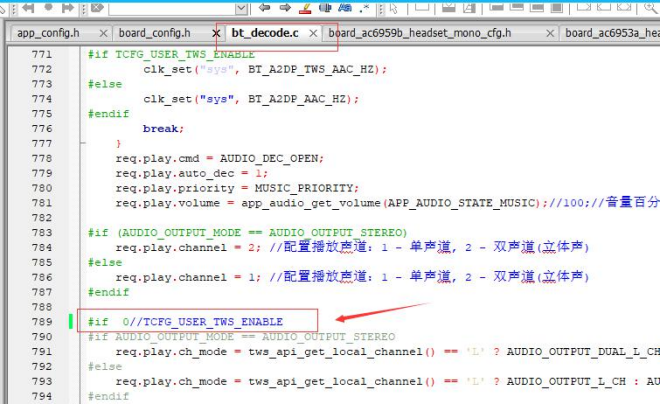
Task: Select the bt_decode.c tab
Action: pyautogui.click(x=265, y=33)
